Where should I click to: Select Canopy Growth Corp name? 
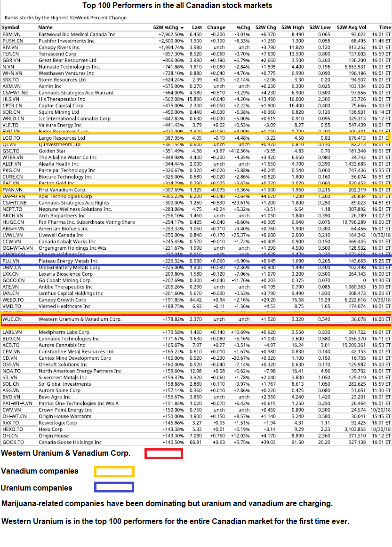pyautogui.click(x=62, y=300)
